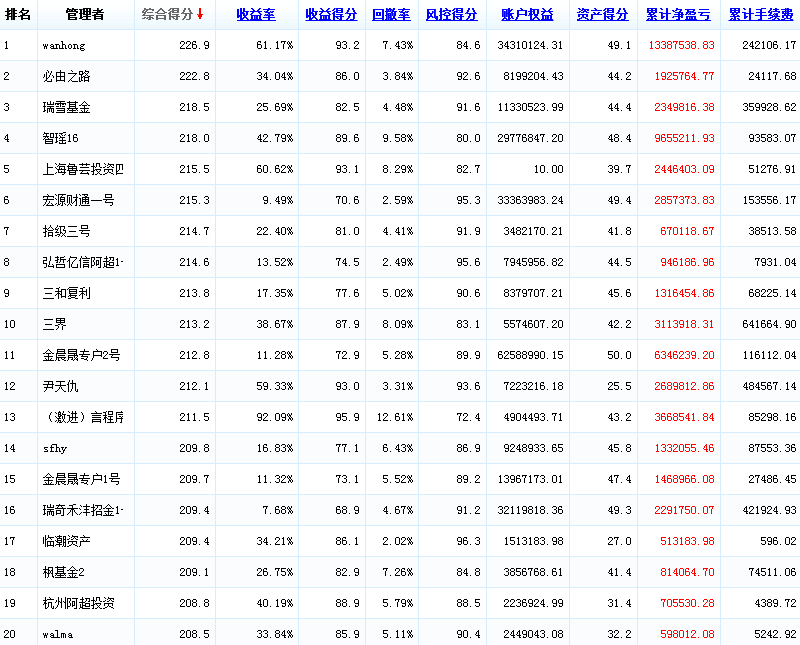Click return score 70.6
800x645 pixels.
tap(347, 201)
